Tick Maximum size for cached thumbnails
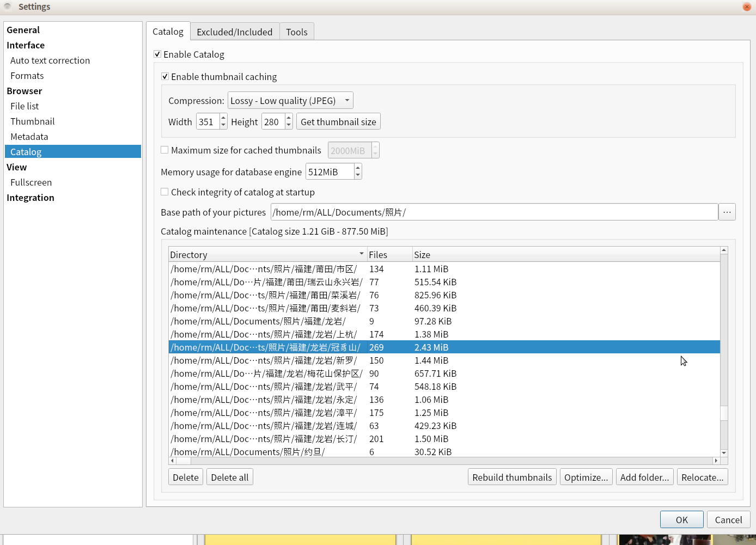Viewport: 756px width, 545px height. click(165, 150)
